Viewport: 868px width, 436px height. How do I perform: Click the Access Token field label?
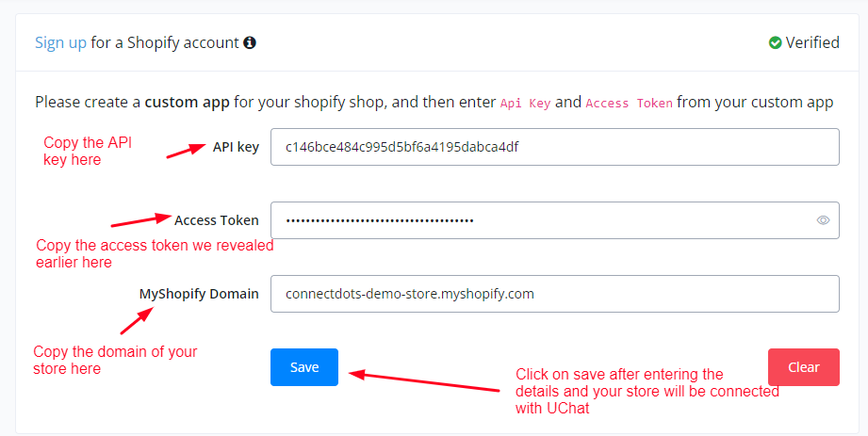pyautogui.click(x=216, y=220)
